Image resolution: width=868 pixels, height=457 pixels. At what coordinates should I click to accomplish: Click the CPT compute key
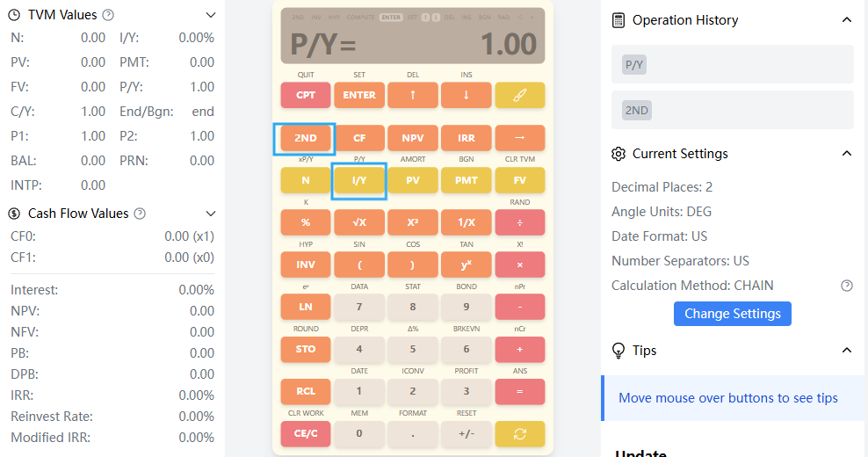[x=306, y=95]
